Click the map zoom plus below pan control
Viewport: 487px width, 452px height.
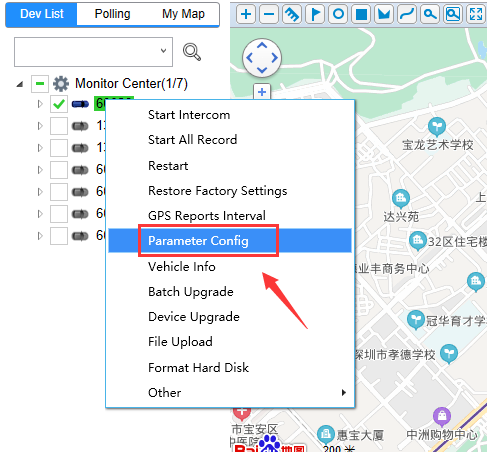point(262,92)
